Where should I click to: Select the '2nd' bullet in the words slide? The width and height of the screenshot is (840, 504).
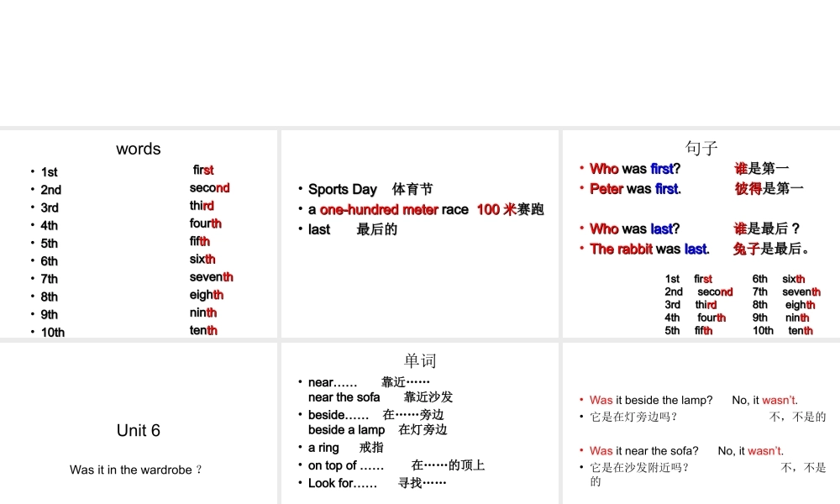click(x=51, y=190)
